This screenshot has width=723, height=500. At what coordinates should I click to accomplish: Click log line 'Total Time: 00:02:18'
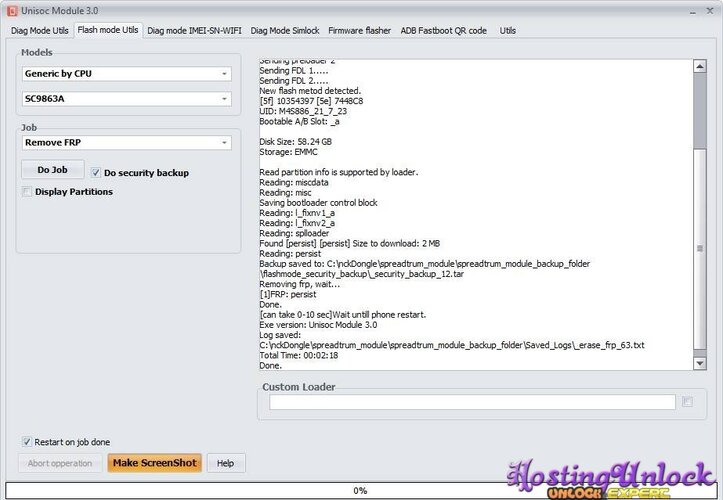(x=299, y=355)
